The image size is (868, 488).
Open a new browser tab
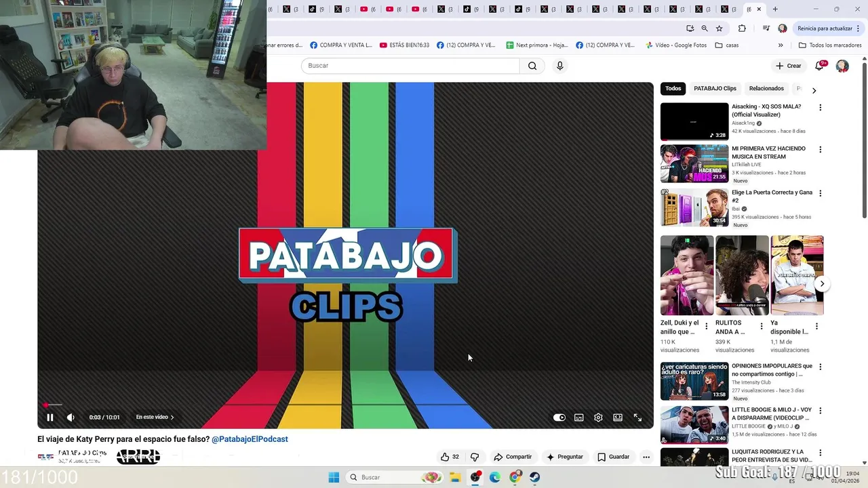pos(775,9)
